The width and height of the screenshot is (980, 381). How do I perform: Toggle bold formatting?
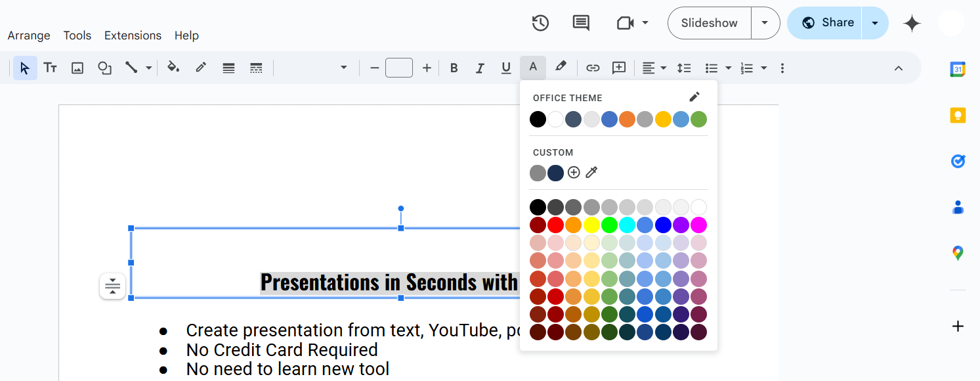454,68
